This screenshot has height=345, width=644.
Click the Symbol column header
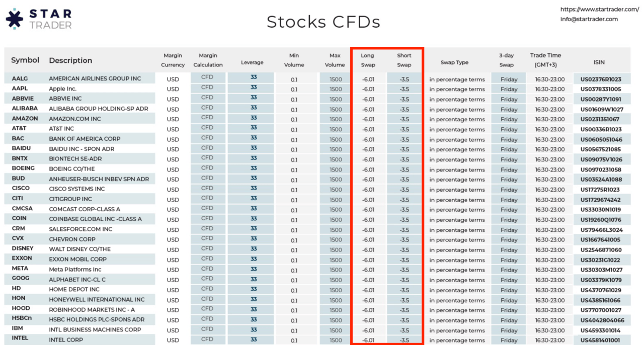25,60
